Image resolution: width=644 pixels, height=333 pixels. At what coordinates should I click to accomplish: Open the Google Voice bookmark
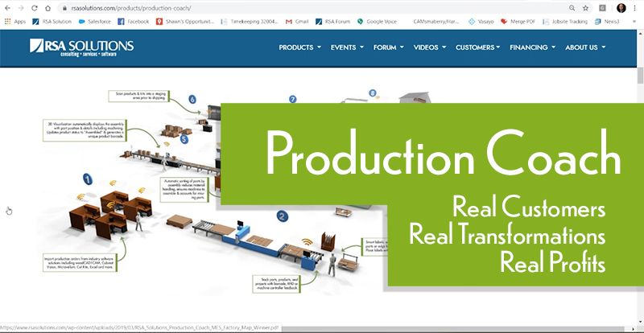(x=377, y=22)
